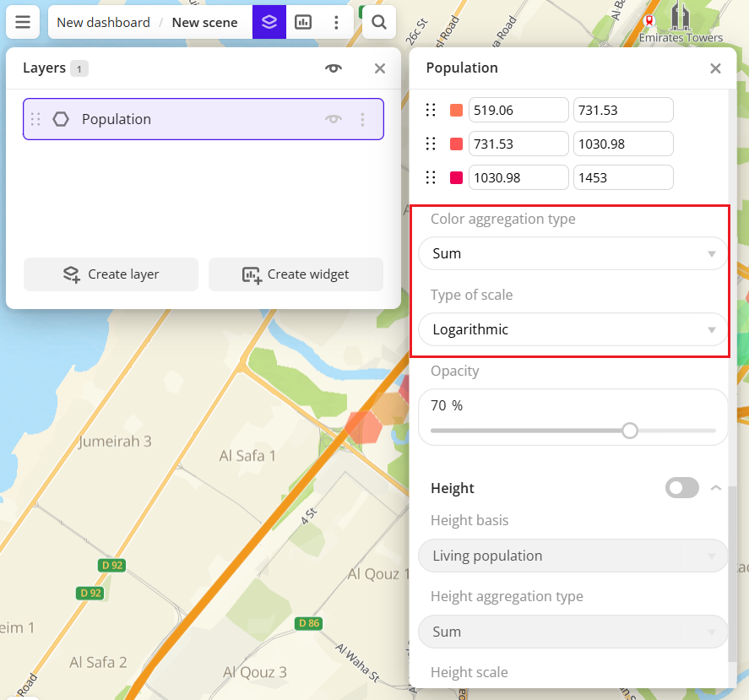The image size is (749, 700).
Task: Hide the Population layer using its eye icon
Action: pos(334,119)
